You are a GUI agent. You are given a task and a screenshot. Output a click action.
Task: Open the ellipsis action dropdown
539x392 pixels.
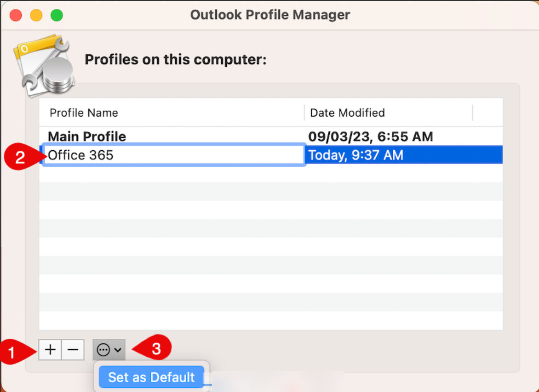[x=109, y=350]
